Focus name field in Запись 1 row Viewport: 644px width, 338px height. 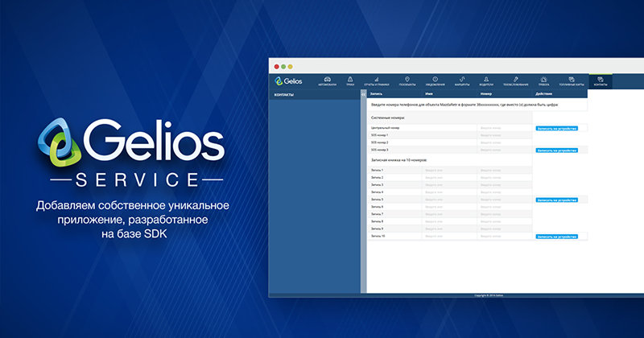pos(449,170)
